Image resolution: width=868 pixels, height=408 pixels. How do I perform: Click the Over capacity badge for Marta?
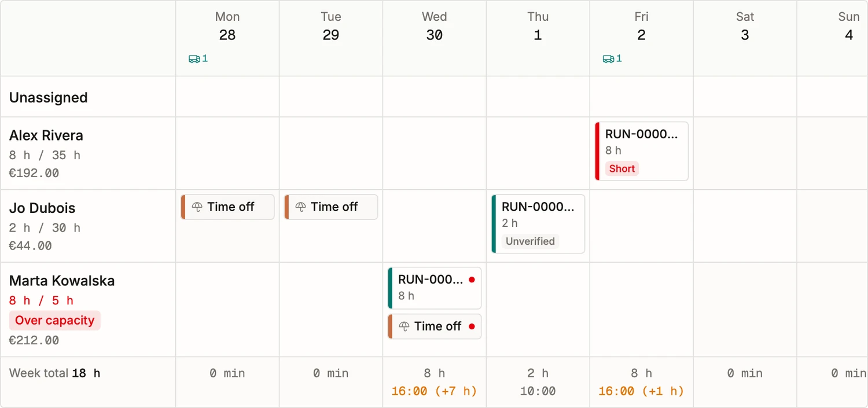pos(54,321)
